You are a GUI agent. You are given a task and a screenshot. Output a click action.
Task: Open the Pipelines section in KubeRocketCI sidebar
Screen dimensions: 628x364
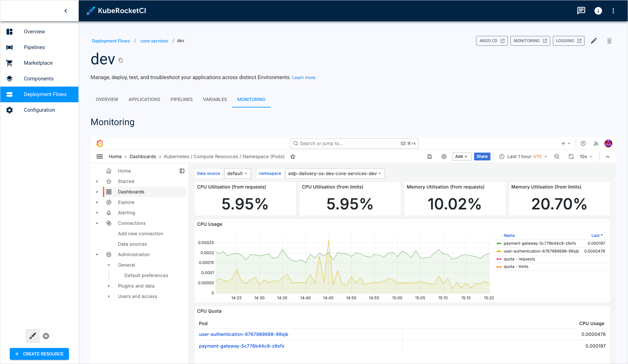[x=34, y=47]
